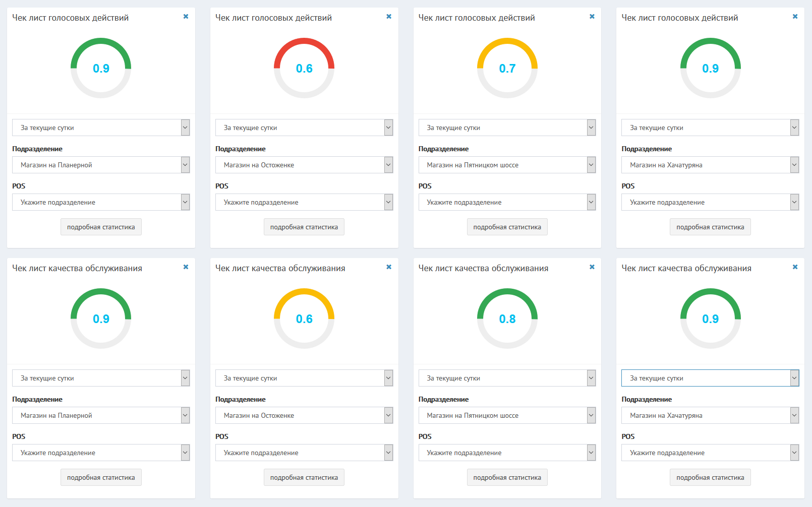This screenshot has width=812, height=507.
Task: Open the POS dropdown in Планерной service quality widget
Action: click(101, 453)
